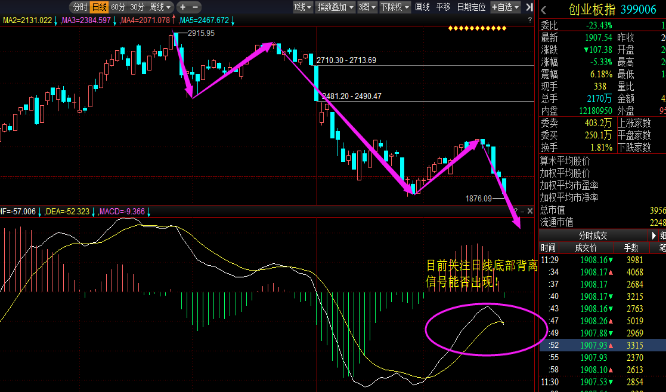Click the 画线 drawing button
The width and height of the screenshot is (666, 392).
(422, 7)
